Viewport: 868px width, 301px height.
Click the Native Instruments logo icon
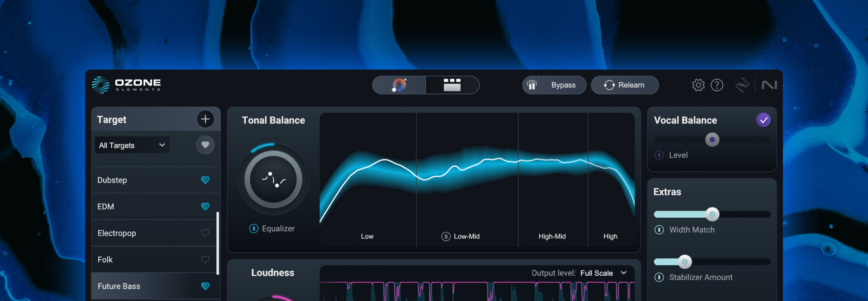click(769, 85)
